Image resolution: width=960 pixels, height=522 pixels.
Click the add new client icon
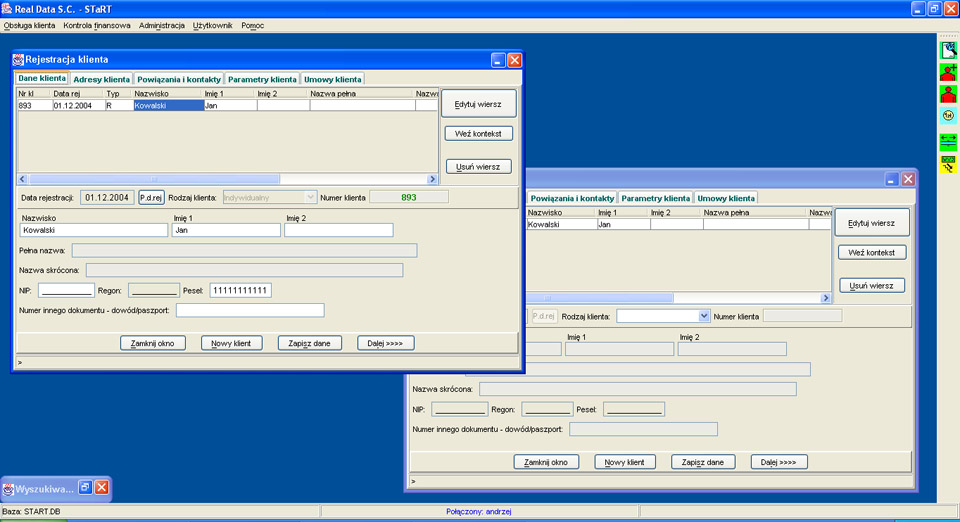(947, 72)
